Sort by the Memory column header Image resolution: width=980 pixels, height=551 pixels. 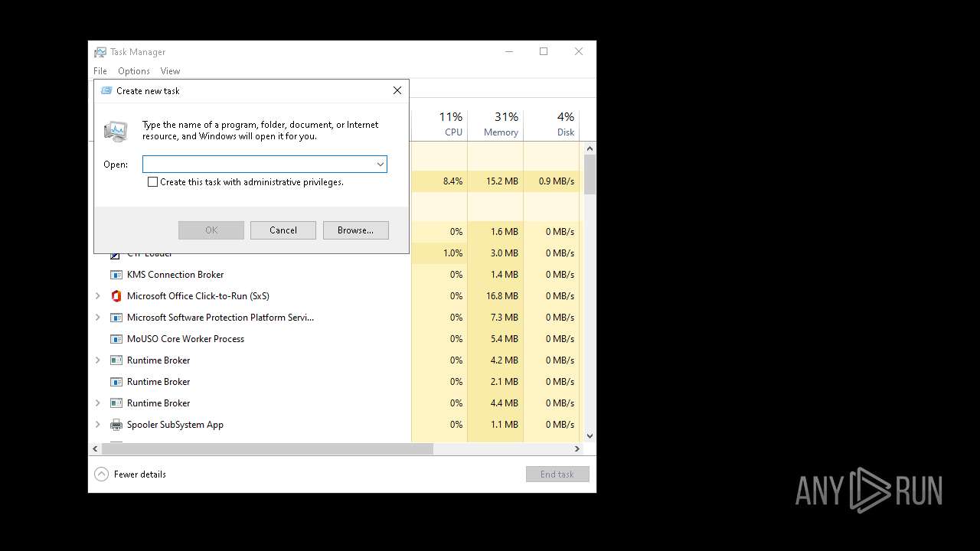[x=495, y=125]
